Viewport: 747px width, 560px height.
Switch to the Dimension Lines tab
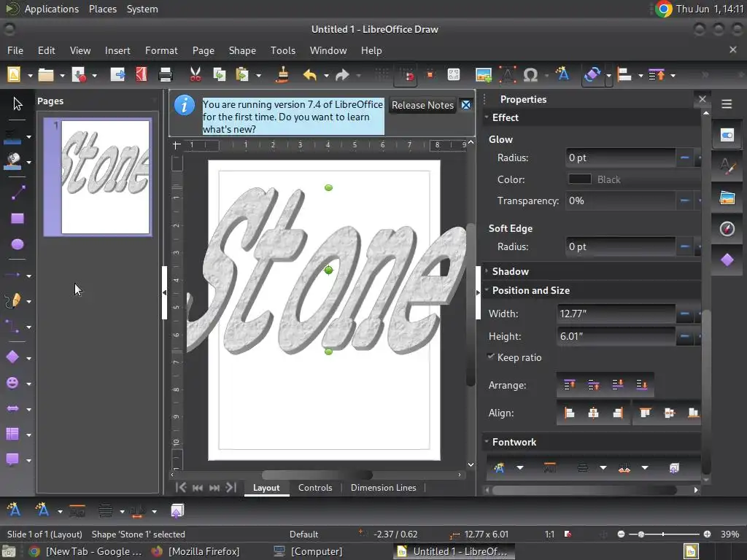[384, 488]
